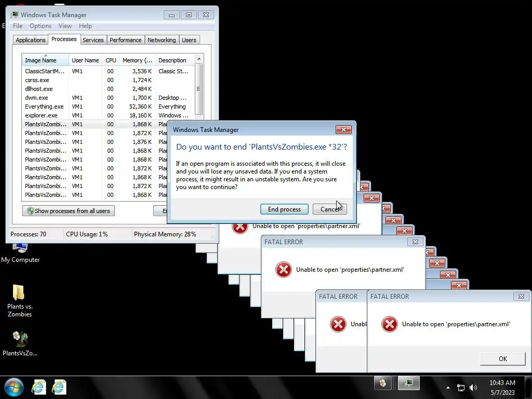Click error icon in front FATAL ERROR dialog

point(390,324)
